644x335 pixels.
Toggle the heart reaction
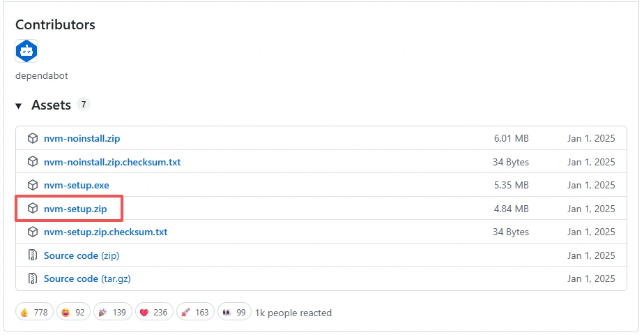pos(152,313)
